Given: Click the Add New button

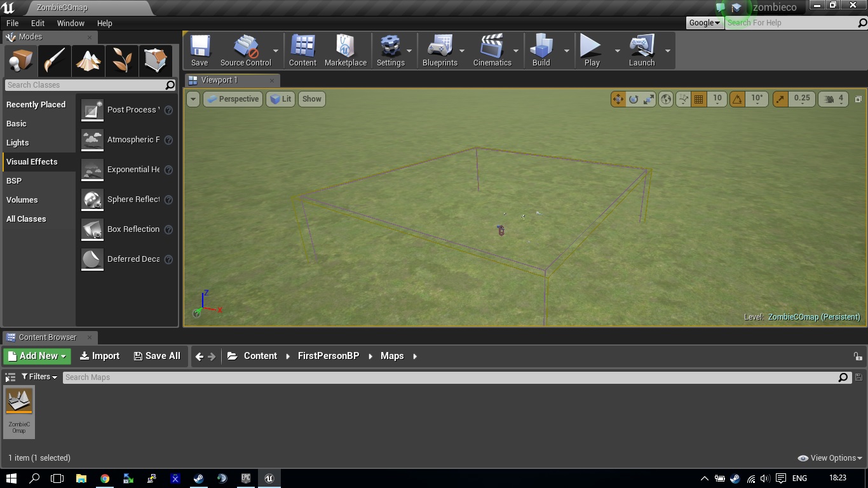Looking at the screenshot, I should [37, 356].
